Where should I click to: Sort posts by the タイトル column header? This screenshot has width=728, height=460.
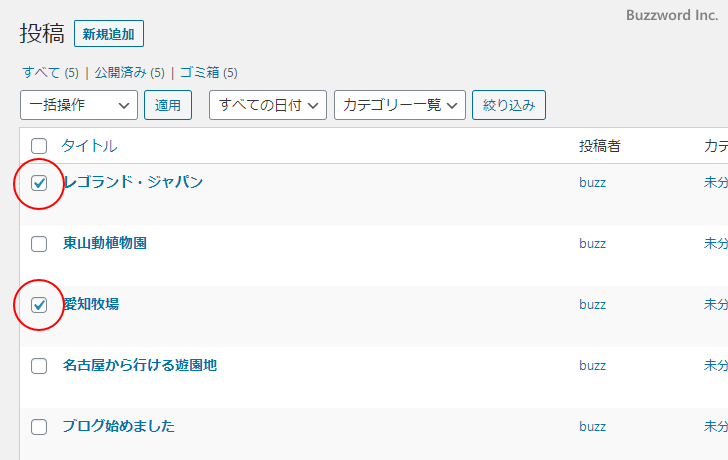pyautogui.click(x=89, y=146)
